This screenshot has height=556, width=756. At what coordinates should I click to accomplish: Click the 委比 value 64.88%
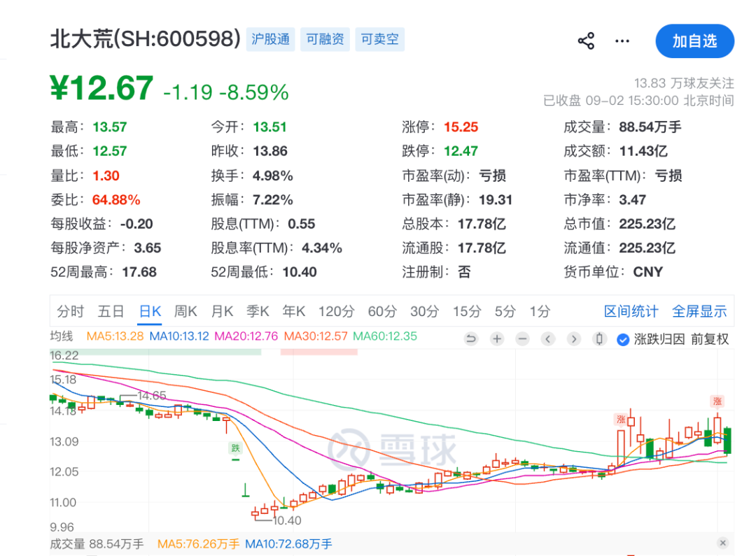pos(116,200)
